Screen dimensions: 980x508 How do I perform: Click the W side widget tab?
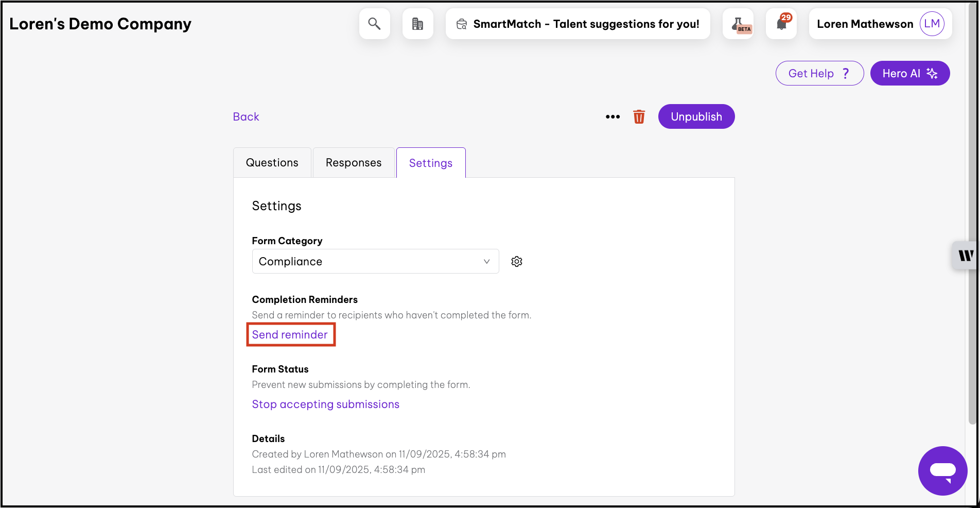click(x=965, y=256)
